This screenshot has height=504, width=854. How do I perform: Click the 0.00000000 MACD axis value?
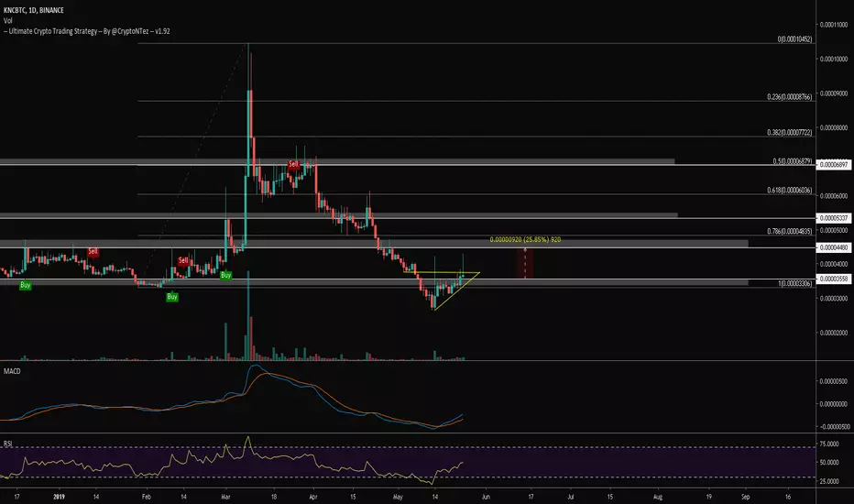tap(834, 404)
